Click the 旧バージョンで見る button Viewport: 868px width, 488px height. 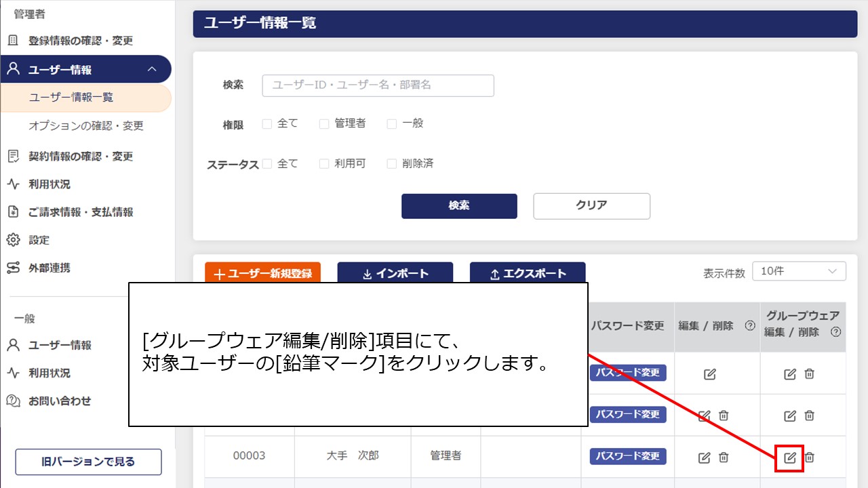click(x=88, y=462)
